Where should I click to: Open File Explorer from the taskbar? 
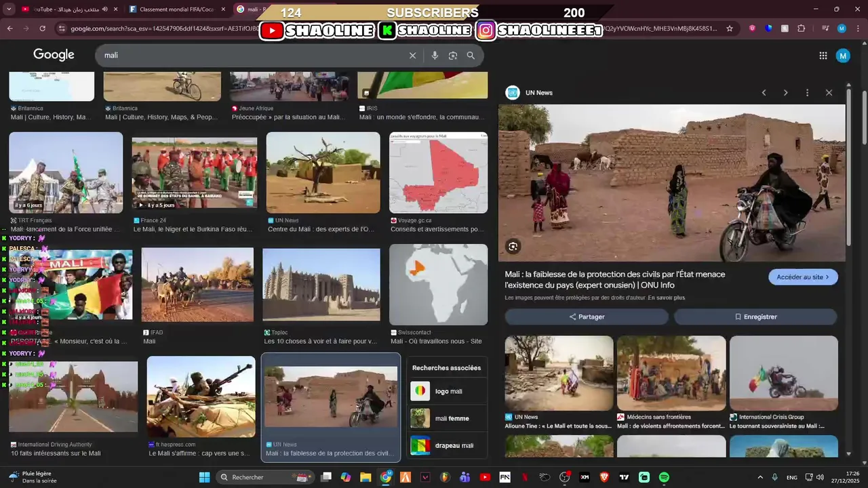pos(366,477)
